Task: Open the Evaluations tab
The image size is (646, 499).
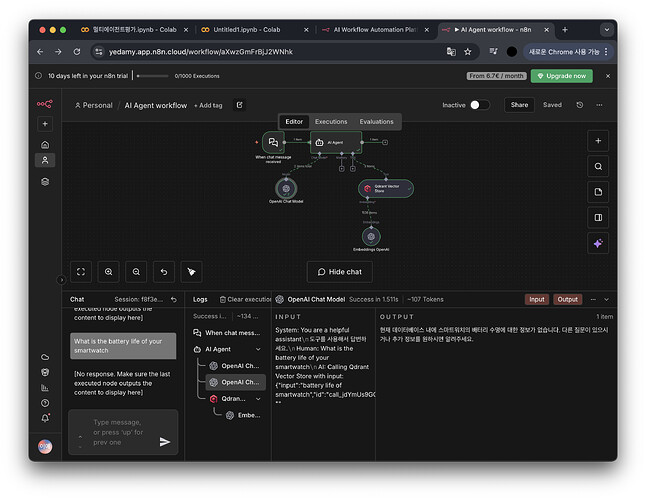Action: coord(377,121)
